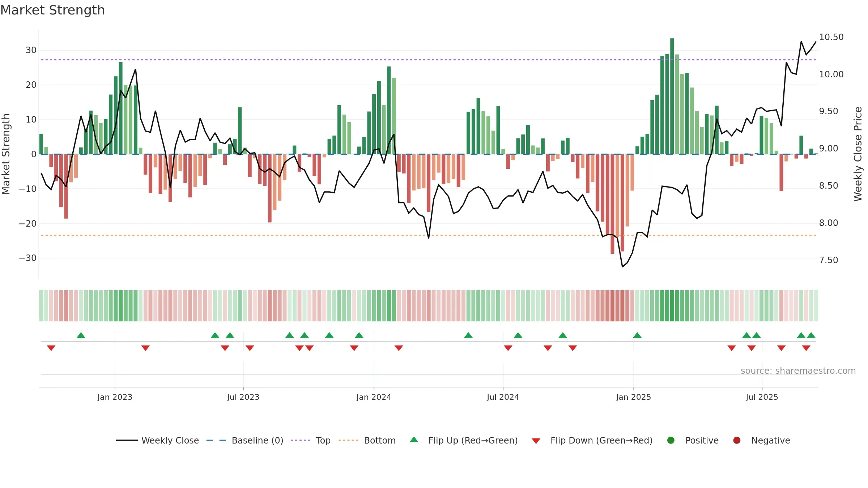
Task: Click the last flip-up marker at chart end
Action: click(811, 335)
